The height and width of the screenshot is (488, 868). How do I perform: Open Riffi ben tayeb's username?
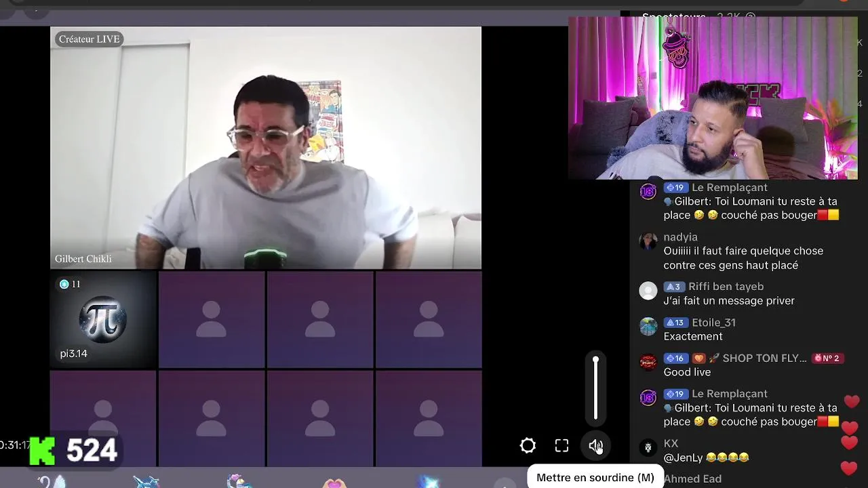[x=726, y=287]
